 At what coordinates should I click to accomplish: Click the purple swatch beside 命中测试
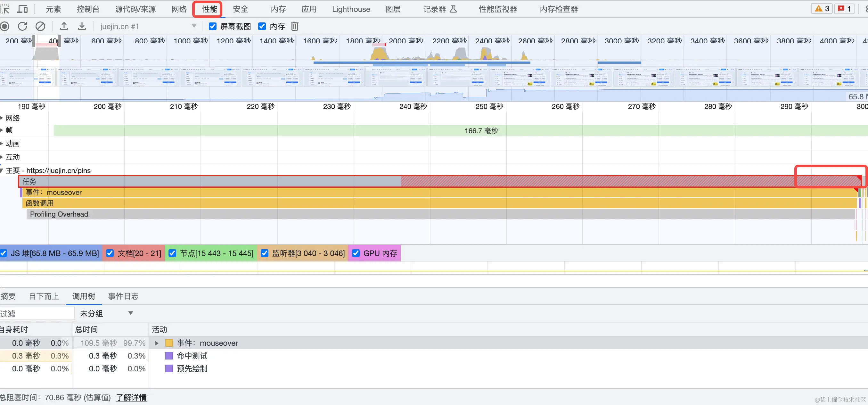tap(169, 356)
